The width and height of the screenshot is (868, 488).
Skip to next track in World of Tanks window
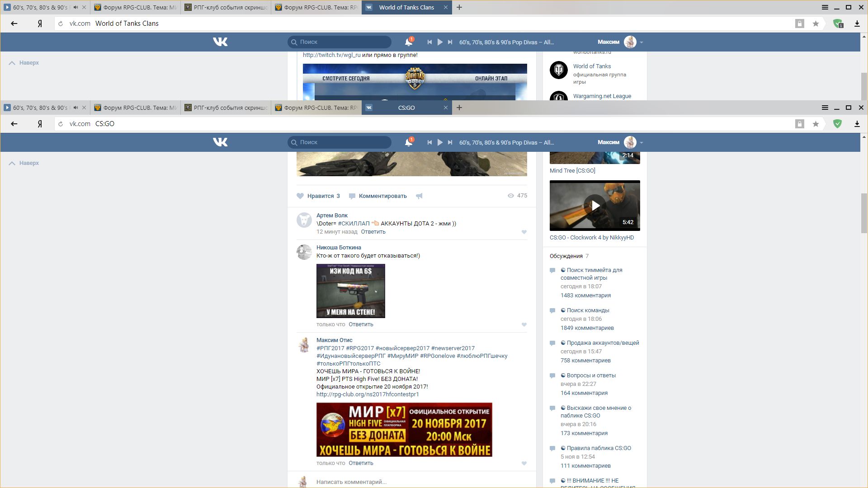click(x=450, y=42)
